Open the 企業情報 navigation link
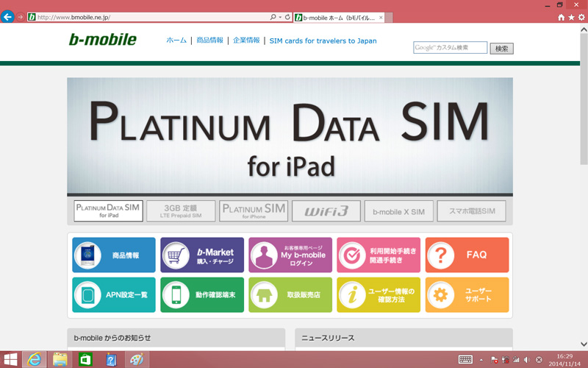 [246, 40]
